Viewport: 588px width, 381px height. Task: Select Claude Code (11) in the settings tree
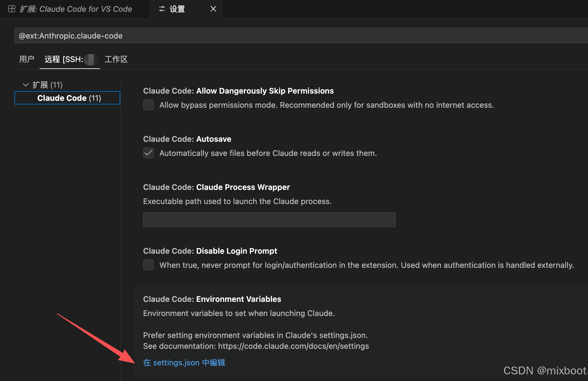69,98
